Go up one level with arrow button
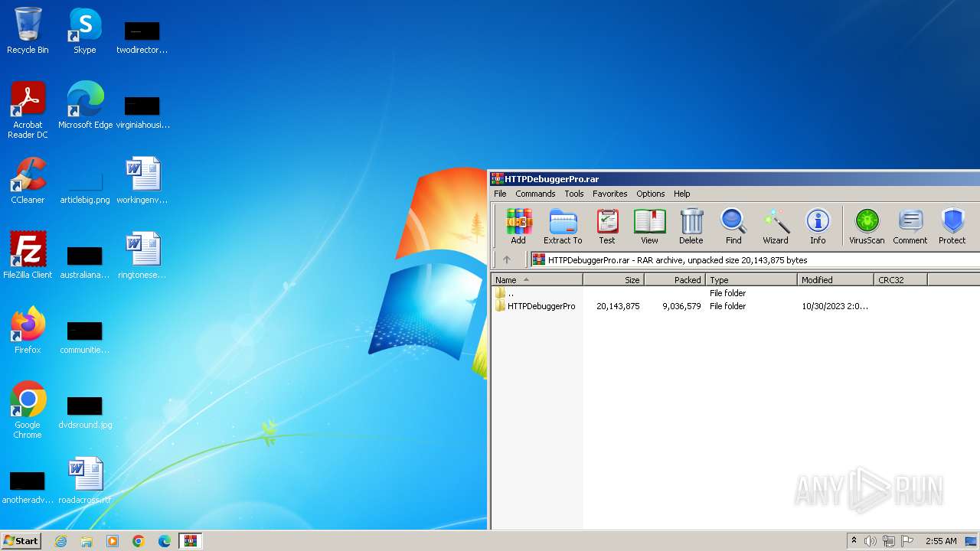 (x=507, y=260)
